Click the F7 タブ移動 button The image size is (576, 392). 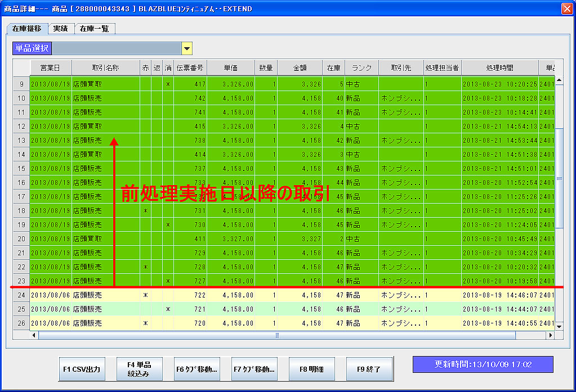[x=254, y=370]
